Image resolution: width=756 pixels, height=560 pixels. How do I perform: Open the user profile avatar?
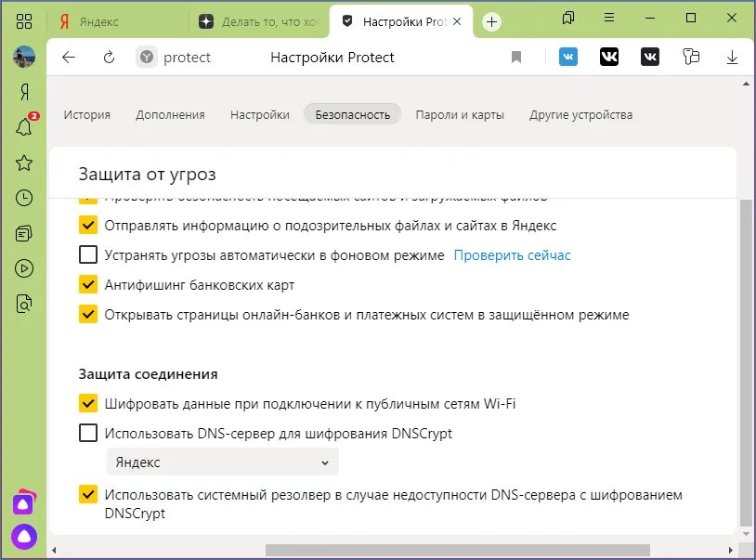23,57
